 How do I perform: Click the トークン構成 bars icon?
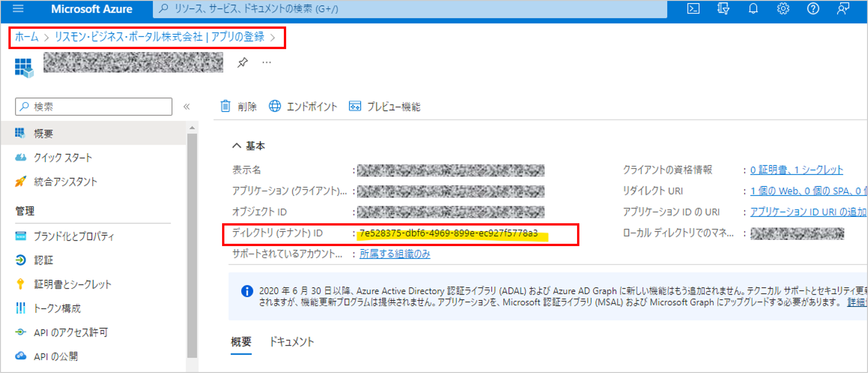21,308
